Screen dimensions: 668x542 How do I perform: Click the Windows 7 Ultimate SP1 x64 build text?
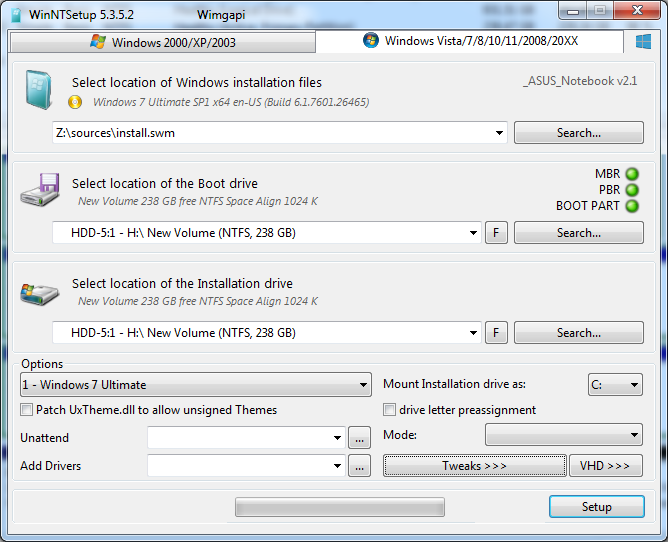[x=231, y=102]
